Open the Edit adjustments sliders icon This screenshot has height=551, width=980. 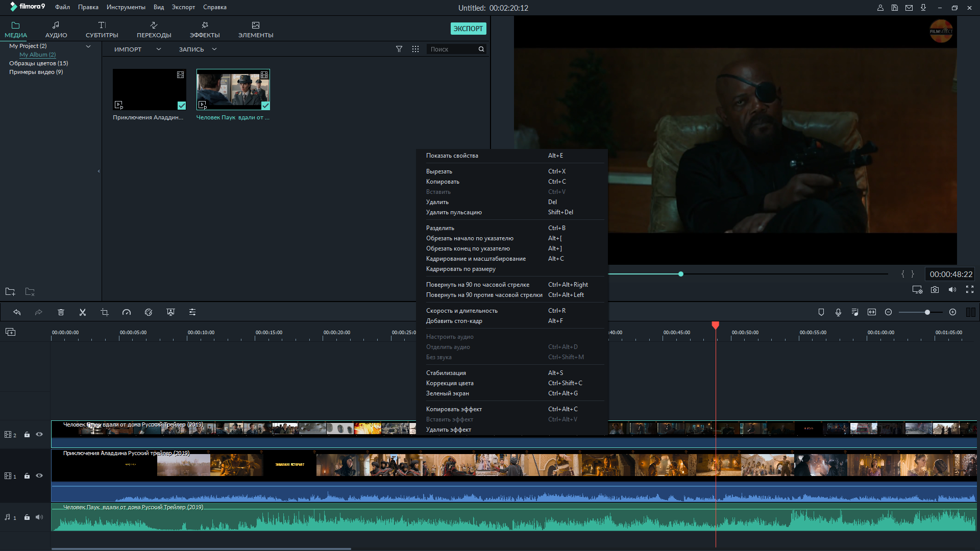click(192, 312)
